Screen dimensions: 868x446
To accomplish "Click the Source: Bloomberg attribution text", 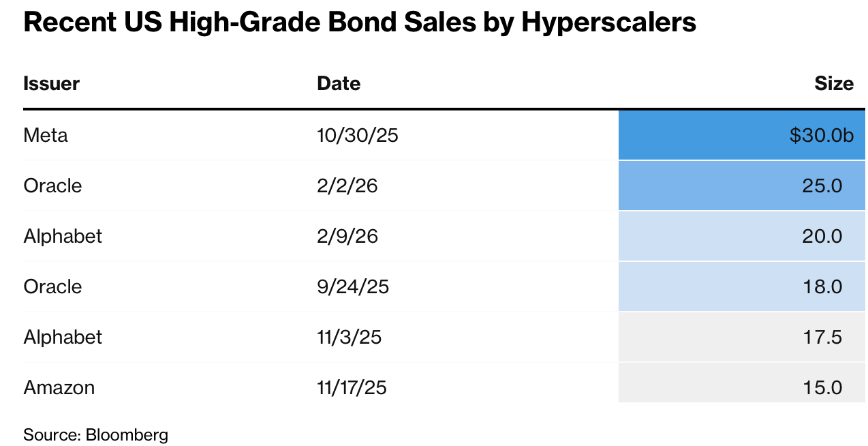I will (x=95, y=434).
